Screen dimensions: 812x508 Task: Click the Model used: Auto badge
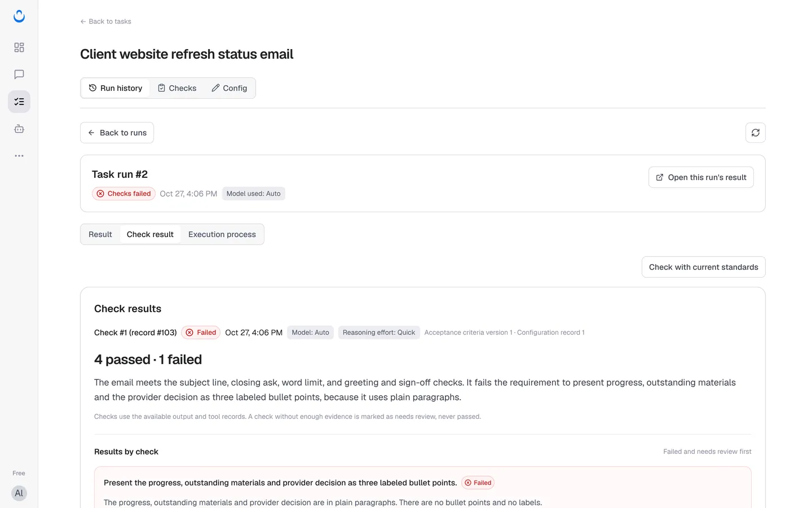tap(254, 194)
